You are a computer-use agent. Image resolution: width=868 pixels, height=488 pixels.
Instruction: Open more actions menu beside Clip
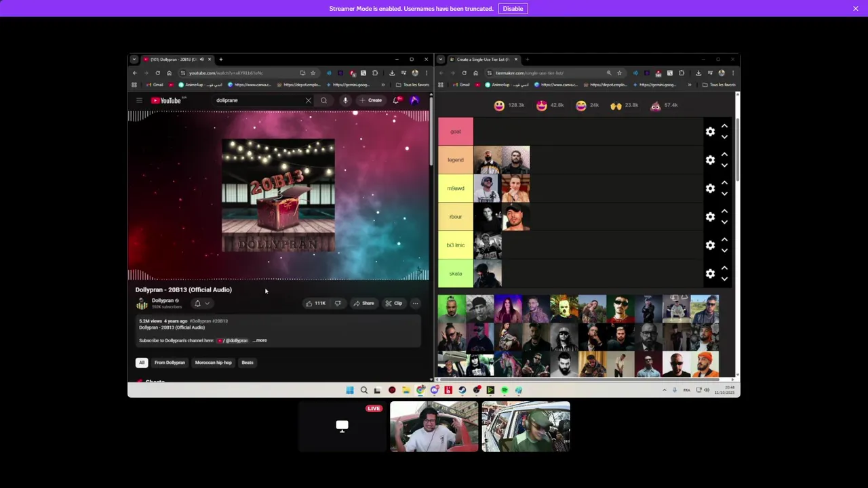[x=415, y=303]
